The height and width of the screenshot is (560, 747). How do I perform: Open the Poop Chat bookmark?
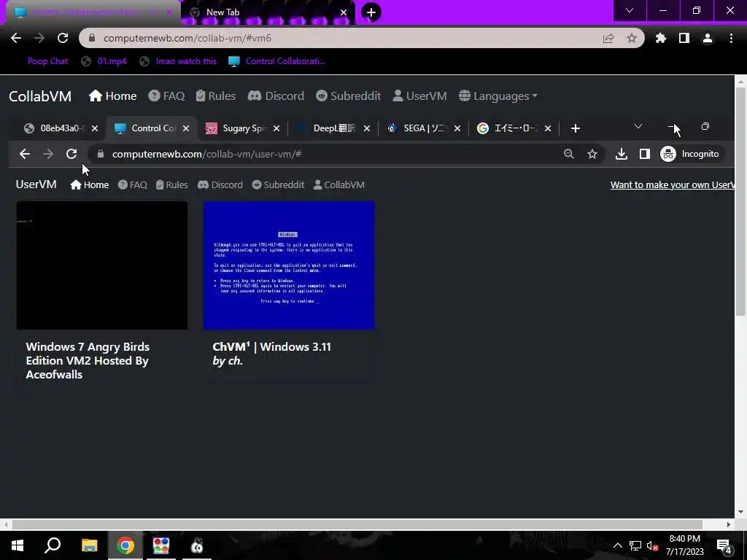pyautogui.click(x=47, y=61)
